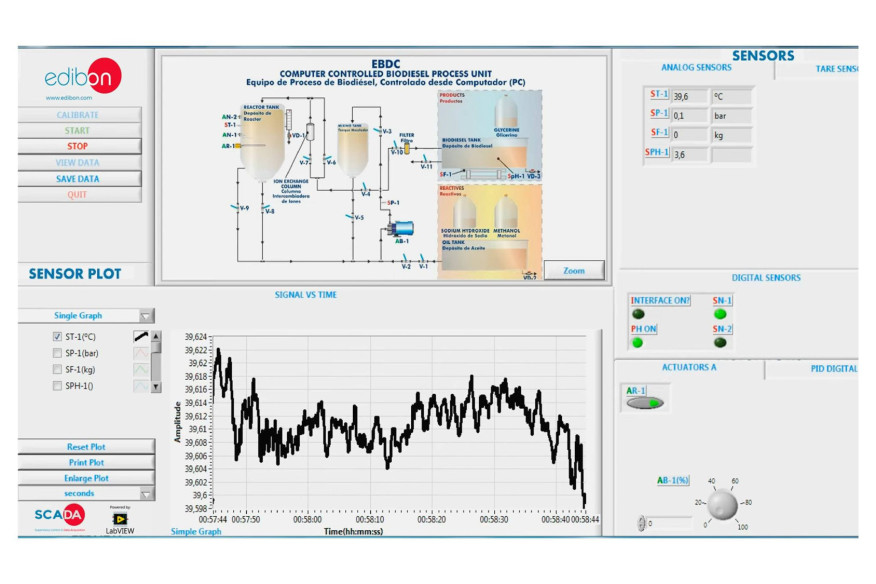Click the pH-1 sensor in the process diagram
Image resolution: width=876 pixels, height=584 pixels.
pos(516,176)
